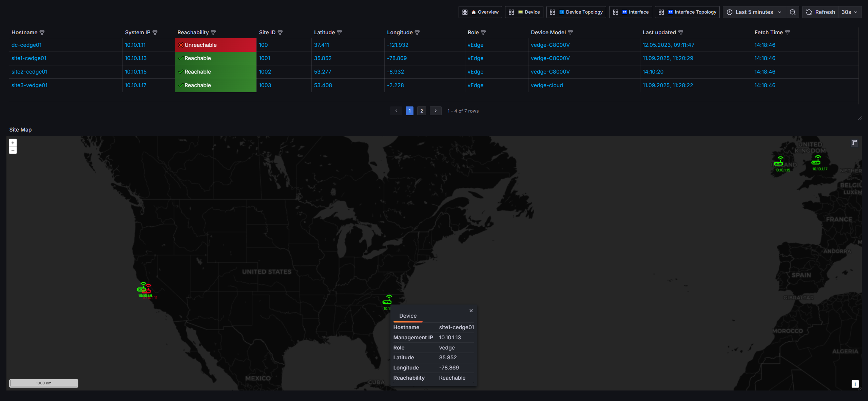This screenshot has height=401, width=868.
Task: Open the Interface Topology dashboard link
Action: point(687,12)
